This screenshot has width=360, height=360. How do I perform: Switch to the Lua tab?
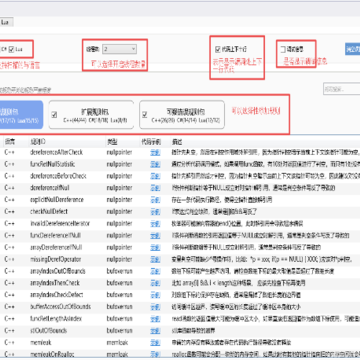6,22
